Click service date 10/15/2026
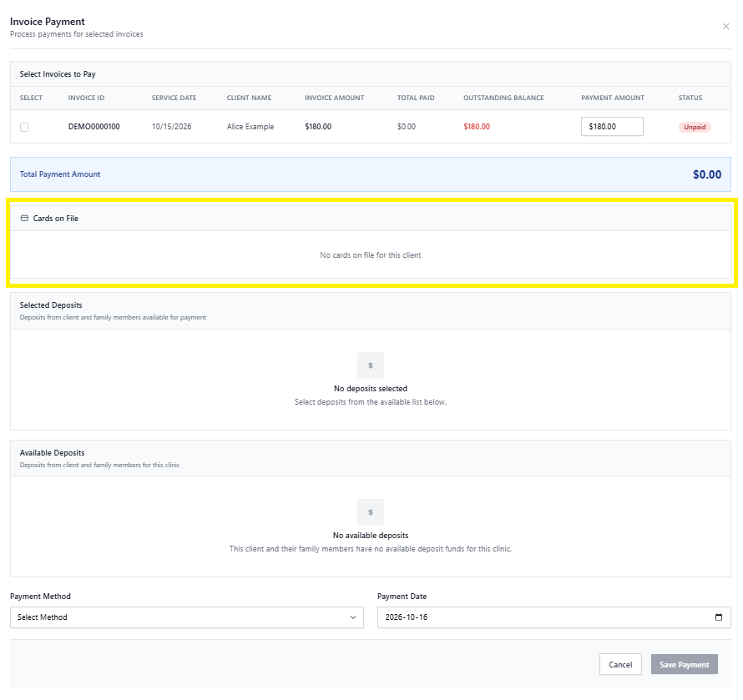 coord(171,127)
